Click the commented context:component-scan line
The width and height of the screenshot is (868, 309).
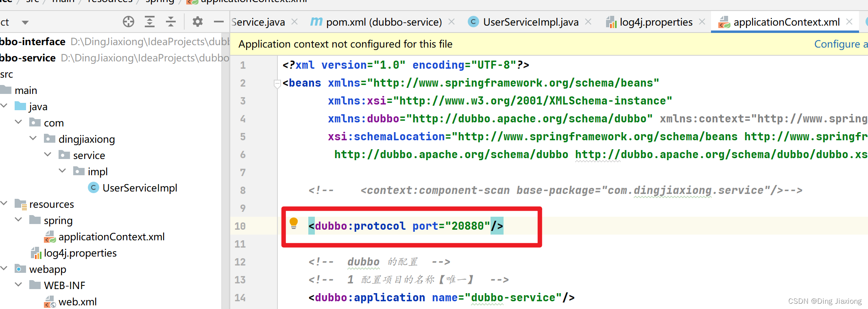click(x=555, y=190)
